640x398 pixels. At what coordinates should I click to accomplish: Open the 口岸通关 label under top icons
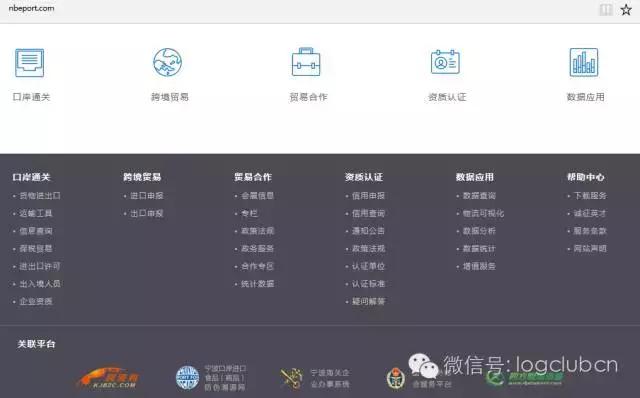pos(31,97)
